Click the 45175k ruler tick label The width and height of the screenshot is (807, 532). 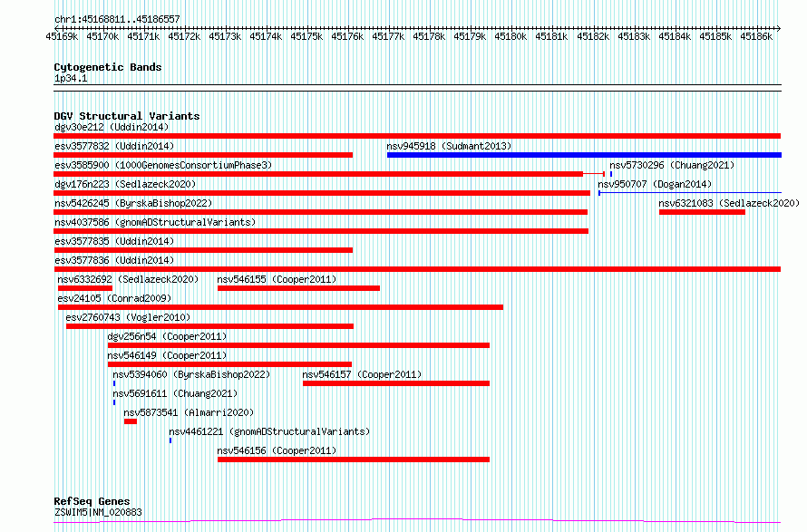306,36
